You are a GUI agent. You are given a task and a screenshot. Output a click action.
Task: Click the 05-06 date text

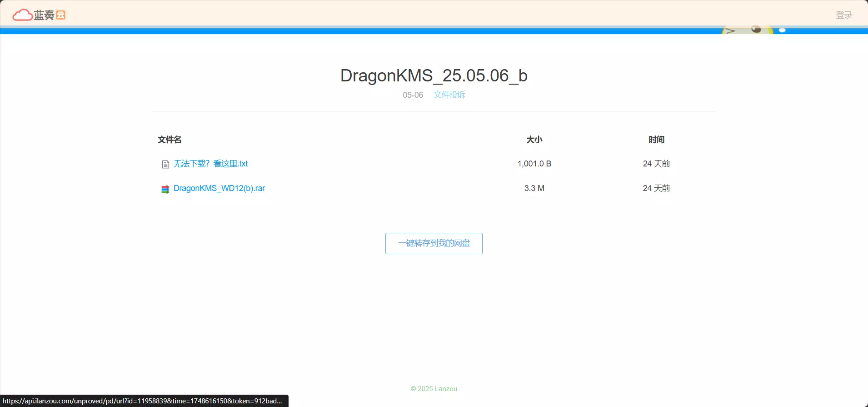[413, 95]
